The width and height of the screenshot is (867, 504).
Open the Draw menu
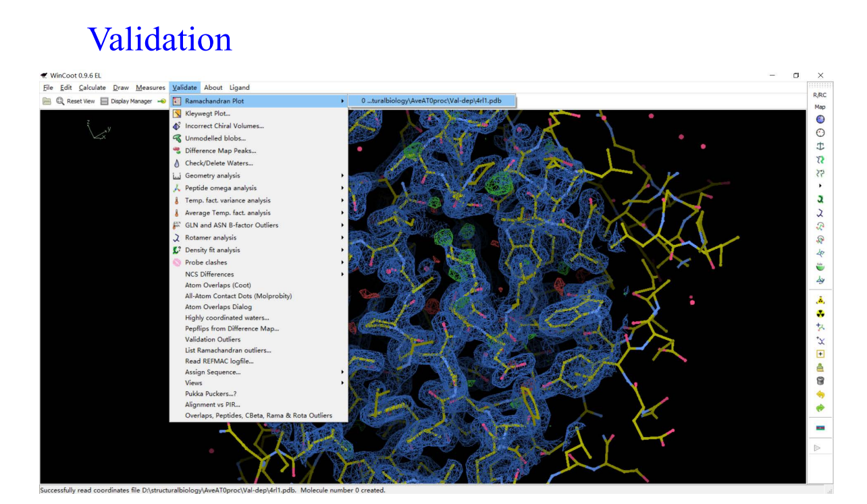[x=121, y=88]
